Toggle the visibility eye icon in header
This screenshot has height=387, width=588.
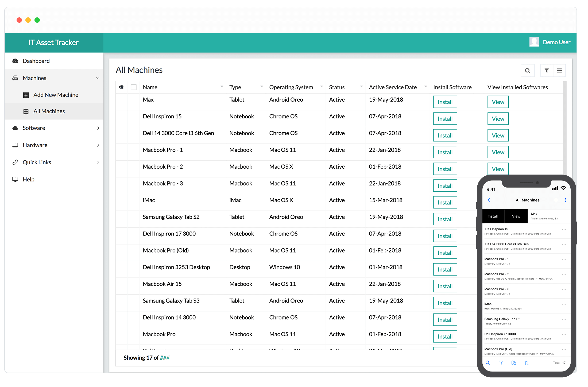click(x=122, y=87)
